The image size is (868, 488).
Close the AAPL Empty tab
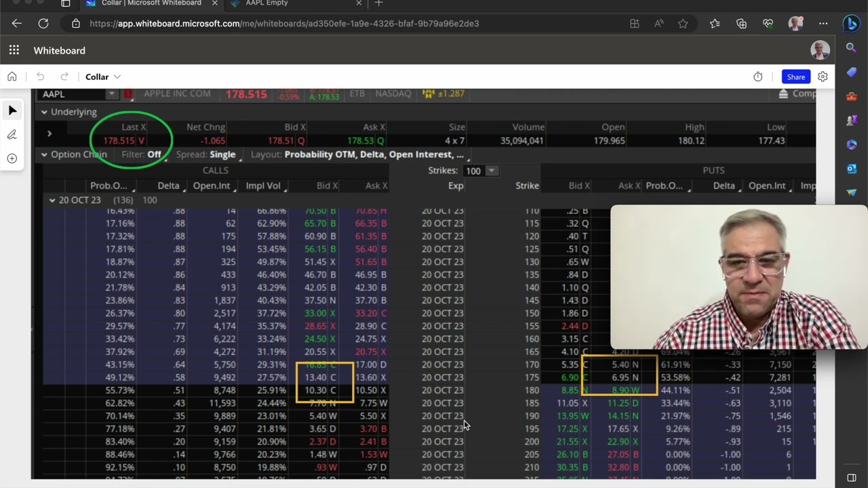click(359, 3)
